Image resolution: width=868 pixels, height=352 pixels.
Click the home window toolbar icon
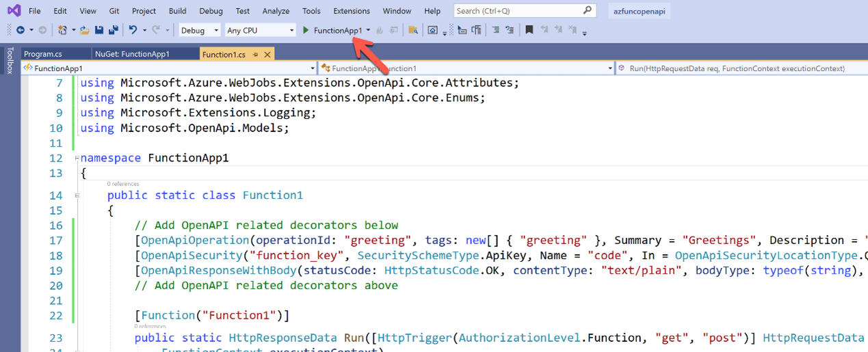[x=432, y=30]
